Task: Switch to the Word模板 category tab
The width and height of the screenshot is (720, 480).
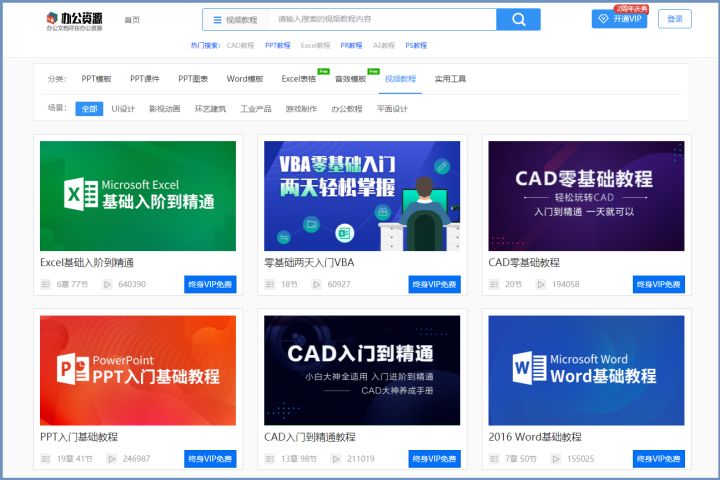Action: pos(245,79)
